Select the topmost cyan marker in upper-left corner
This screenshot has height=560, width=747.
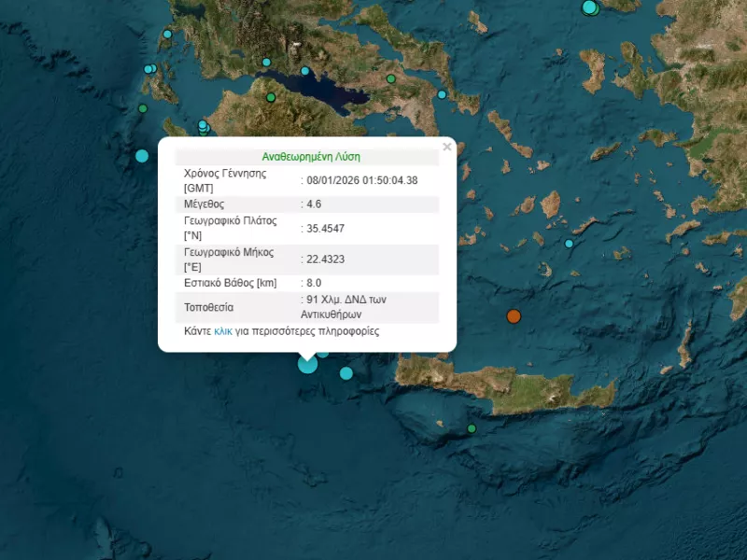167,35
